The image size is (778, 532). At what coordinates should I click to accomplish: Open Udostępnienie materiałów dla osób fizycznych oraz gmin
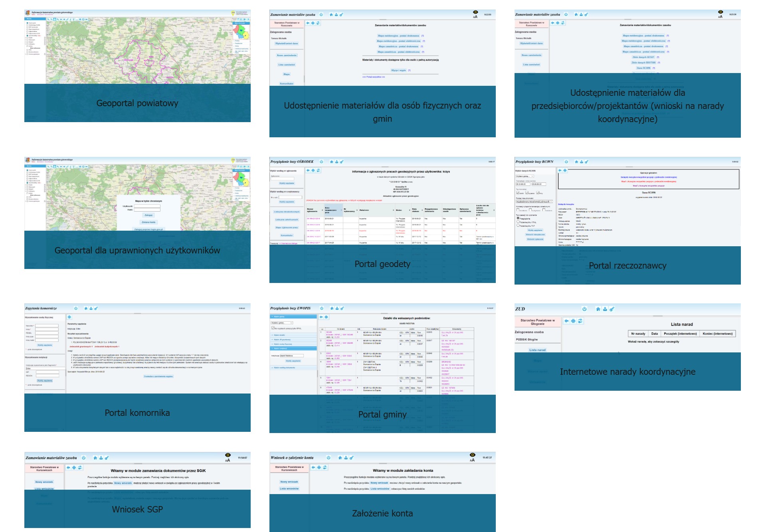point(382,112)
